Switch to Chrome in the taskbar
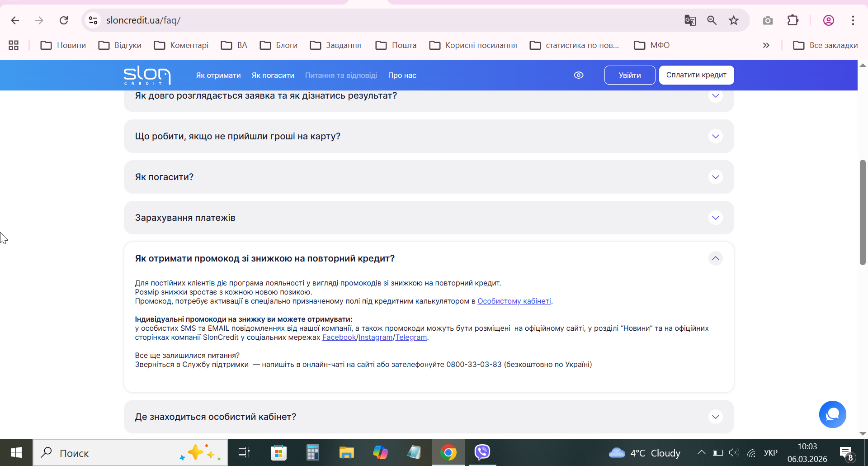 [448, 452]
